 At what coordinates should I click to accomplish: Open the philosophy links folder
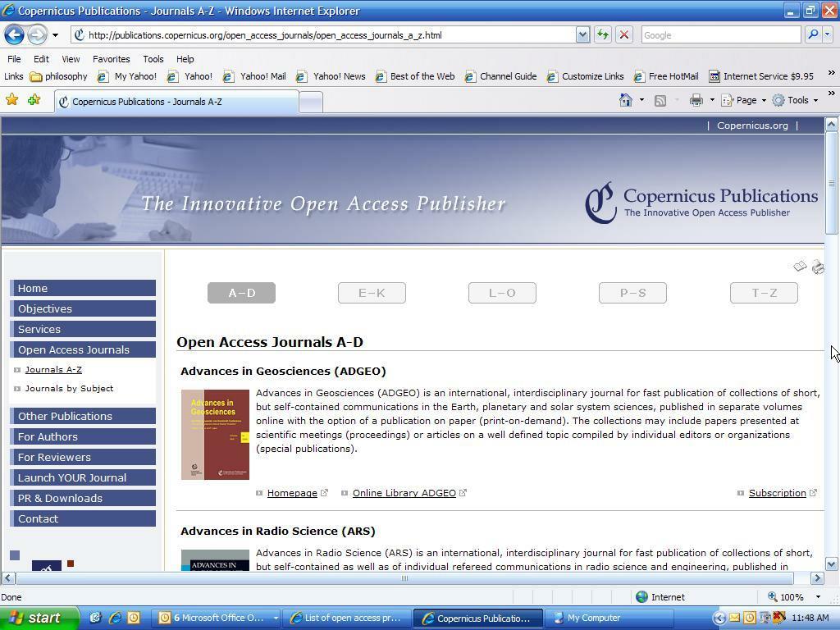tap(59, 76)
